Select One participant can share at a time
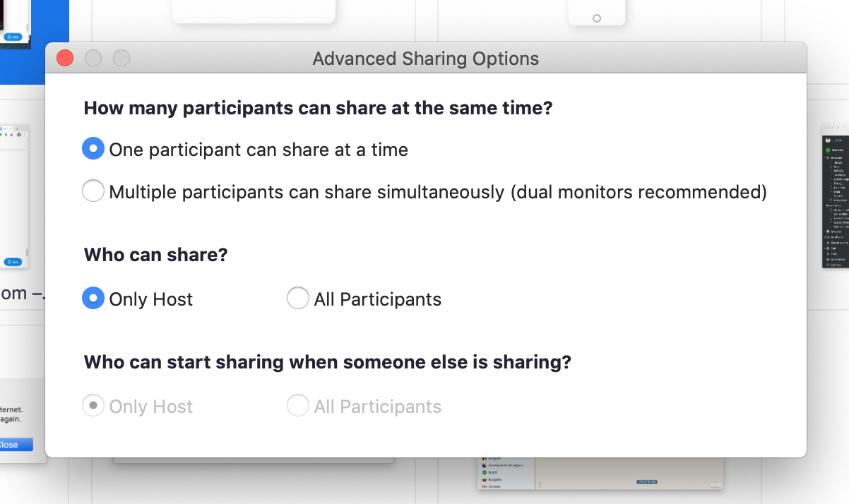This screenshot has height=504, width=849. [245, 150]
